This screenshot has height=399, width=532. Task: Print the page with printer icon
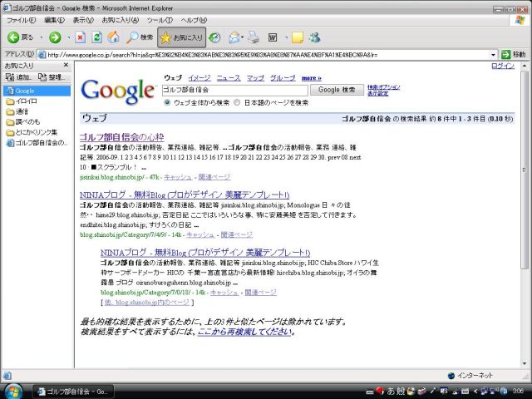pos(253,37)
